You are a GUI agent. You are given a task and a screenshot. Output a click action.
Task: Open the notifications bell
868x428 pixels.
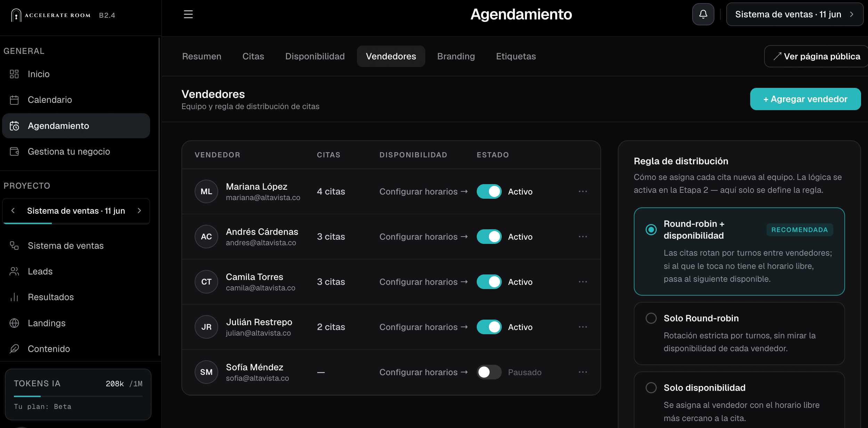(x=703, y=14)
